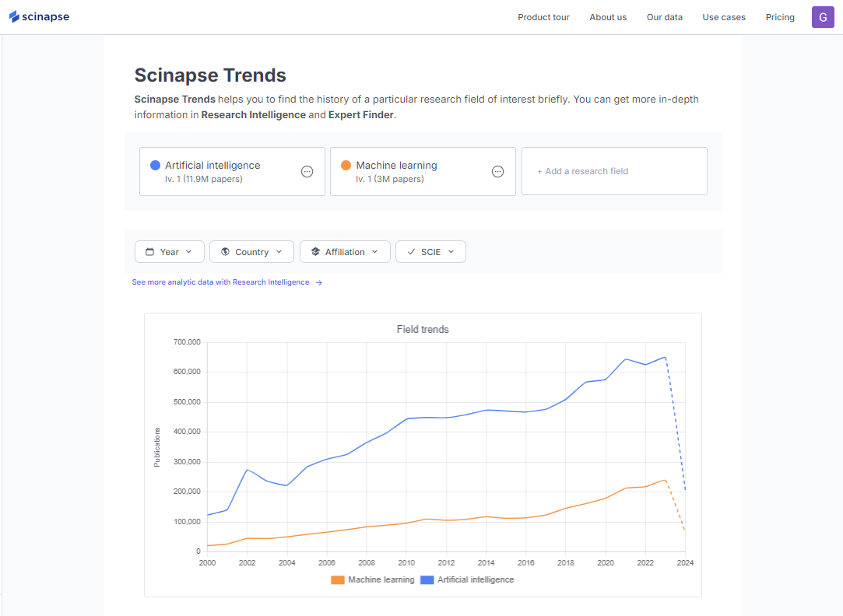Click the 2024 x-axis label

tap(685, 563)
